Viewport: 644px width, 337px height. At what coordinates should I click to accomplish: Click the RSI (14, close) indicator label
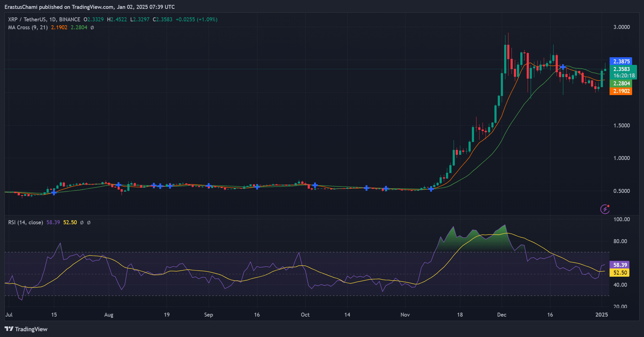pos(26,222)
